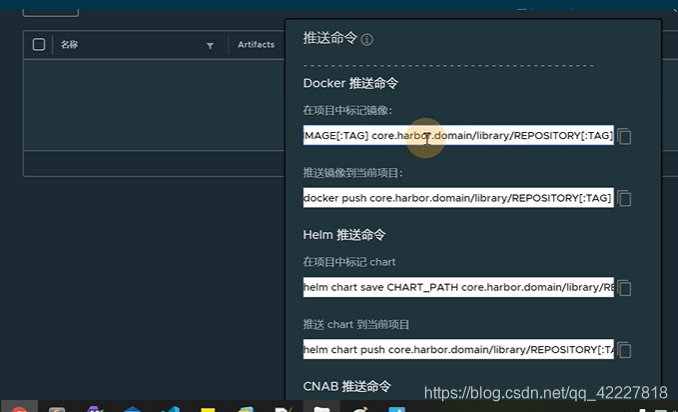Copy the docker tag command

[624, 137]
